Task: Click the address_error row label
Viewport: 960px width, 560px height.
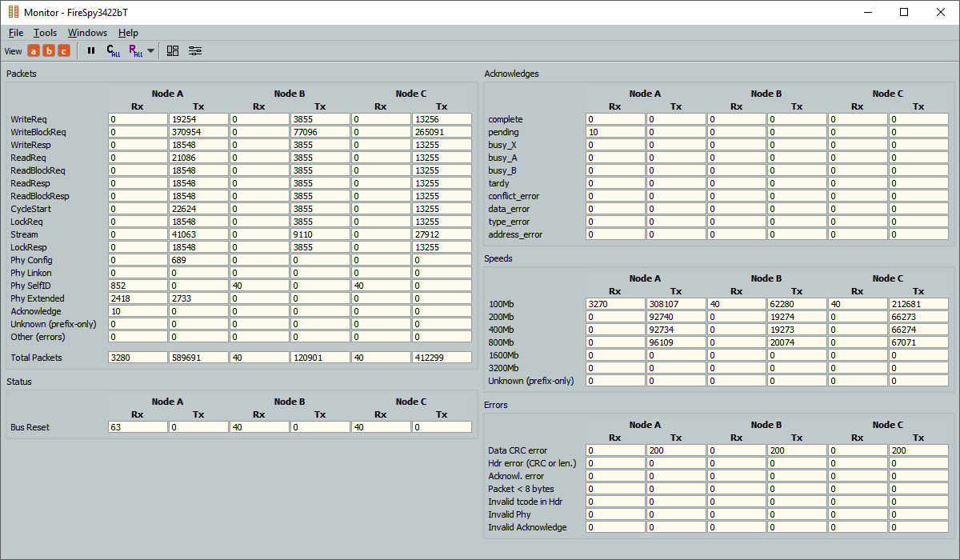Action: click(515, 234)
